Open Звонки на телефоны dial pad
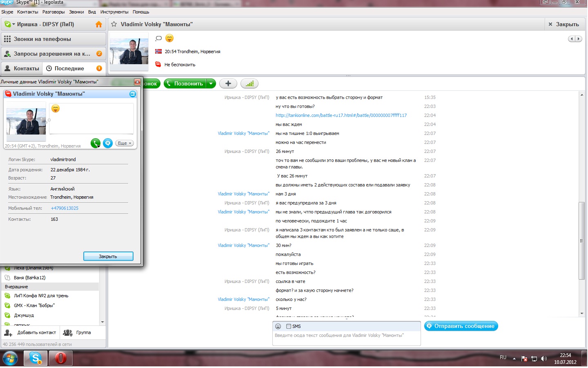The height and width of the screenshot is (368, 588). pos(53,39)
